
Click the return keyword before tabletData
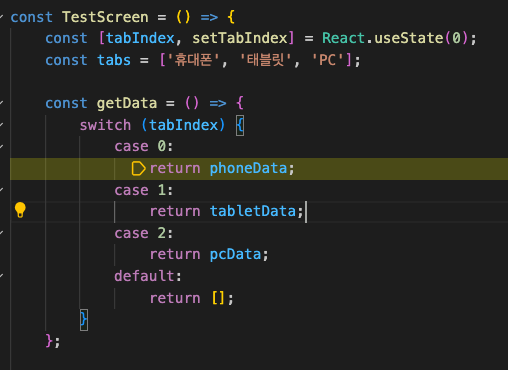point(175,211)
